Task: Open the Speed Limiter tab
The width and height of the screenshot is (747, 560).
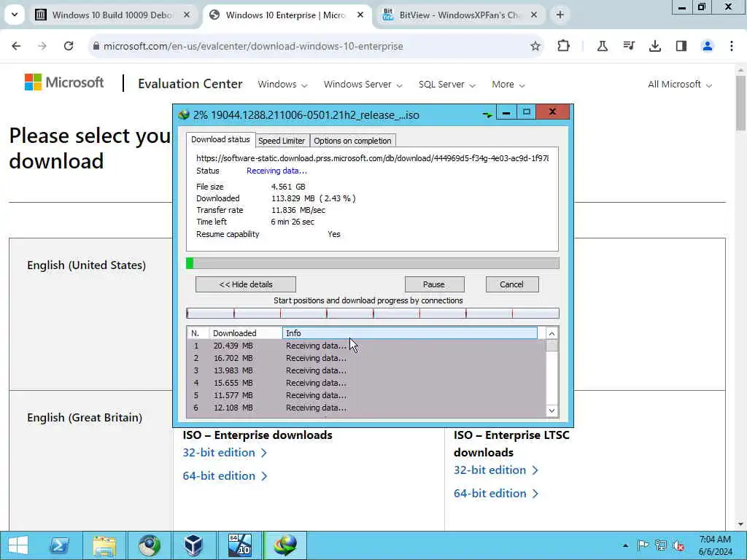Action: tap(282, 141)
